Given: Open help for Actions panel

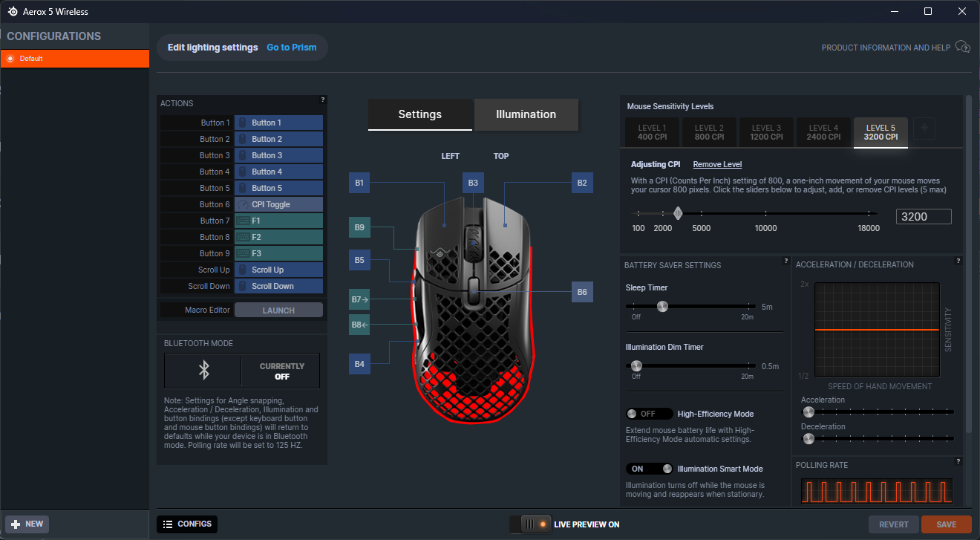Looking at the screenshot, I should tap(322, 100).
